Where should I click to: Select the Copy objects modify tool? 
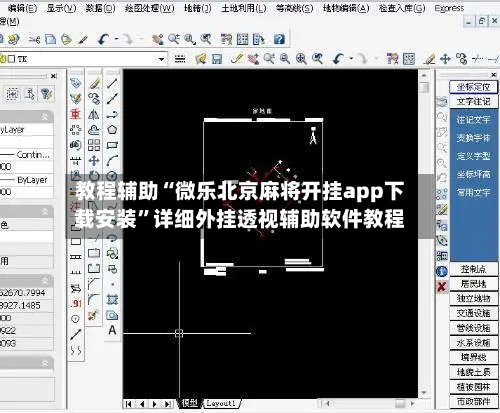click(94, 99)
